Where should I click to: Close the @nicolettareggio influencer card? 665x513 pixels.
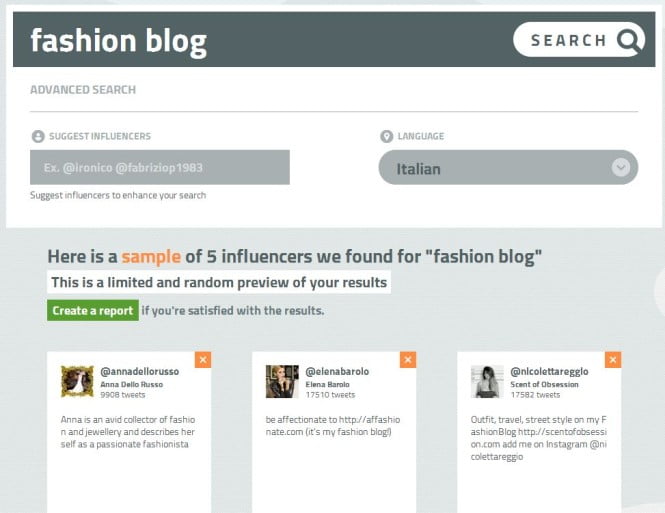click(612, 360)
